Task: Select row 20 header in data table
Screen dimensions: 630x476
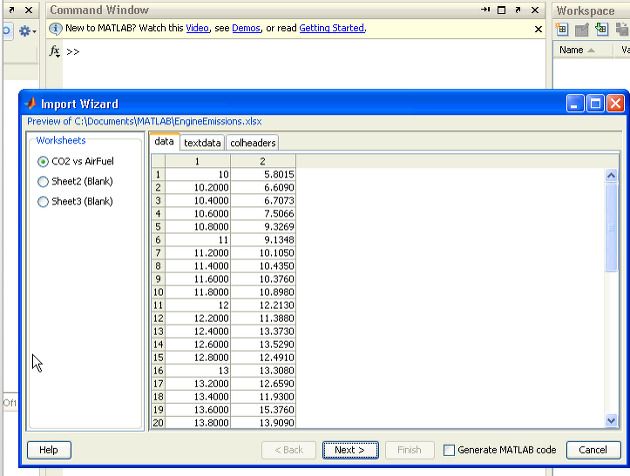Action: click(158, 423)
